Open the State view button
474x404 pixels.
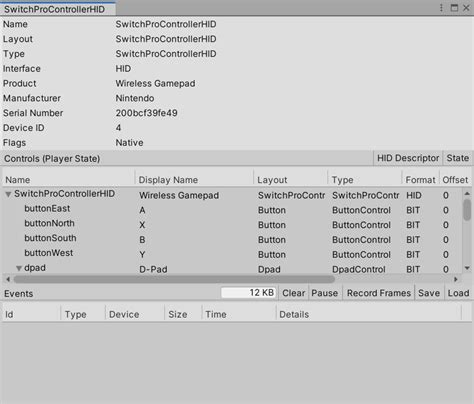[x=458, y=158]
